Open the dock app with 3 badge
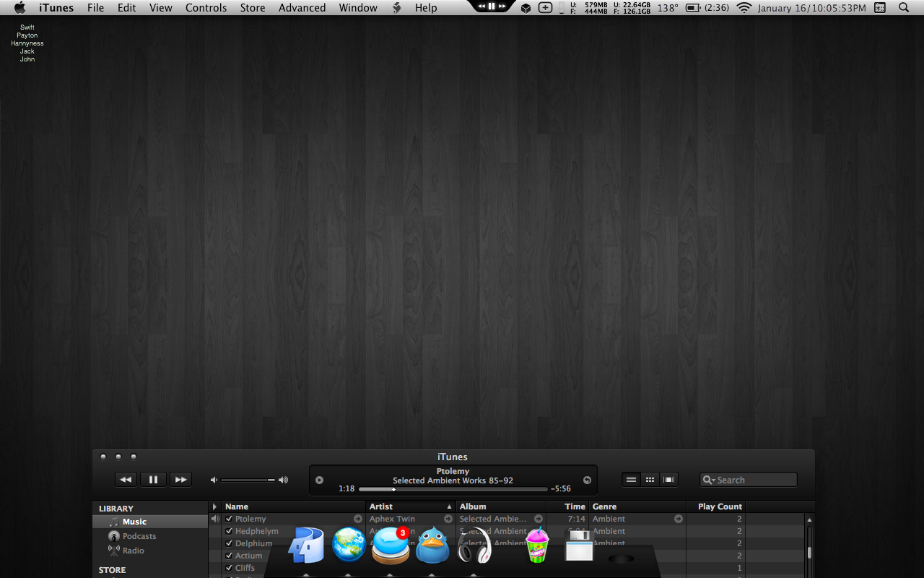This screenshot has height=578, width=924. pos(391,545)
